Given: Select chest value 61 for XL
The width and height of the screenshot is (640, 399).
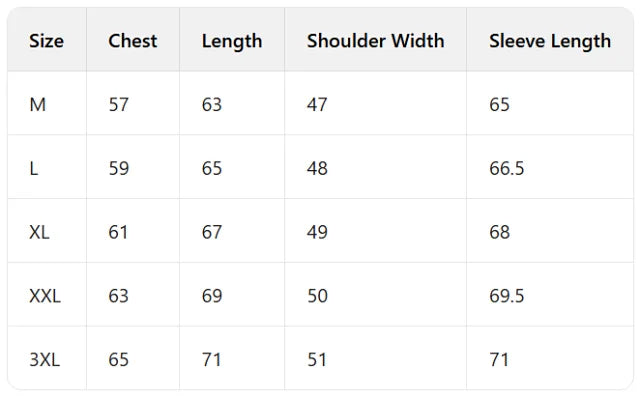Looking at the screenshot, I should [x=118, y=233].
